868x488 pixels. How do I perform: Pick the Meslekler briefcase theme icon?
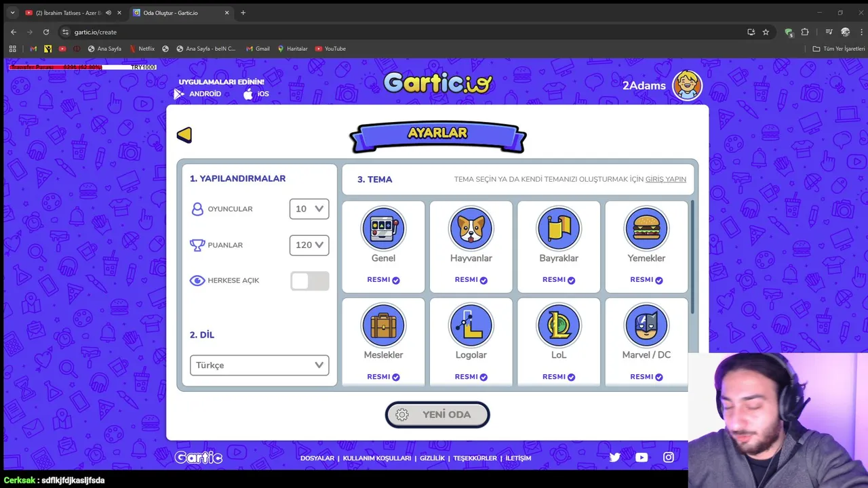[x=383, y=325]
